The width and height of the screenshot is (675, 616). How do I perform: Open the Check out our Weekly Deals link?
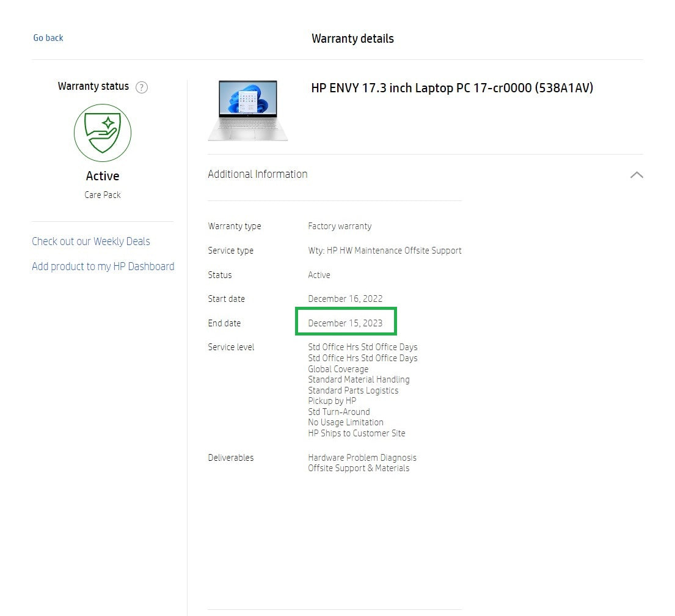pyautogui.click(x=91, y=241)
